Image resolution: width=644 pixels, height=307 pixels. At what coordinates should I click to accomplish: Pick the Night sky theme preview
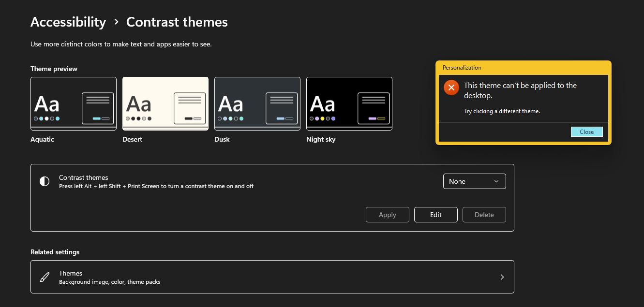tap(349, 103)
